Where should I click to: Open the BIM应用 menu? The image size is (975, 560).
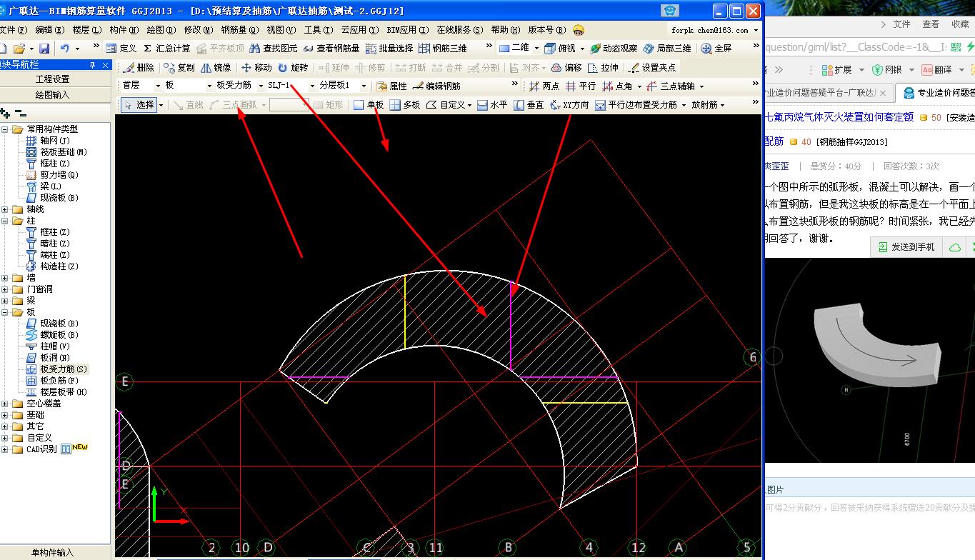[407, 30]
